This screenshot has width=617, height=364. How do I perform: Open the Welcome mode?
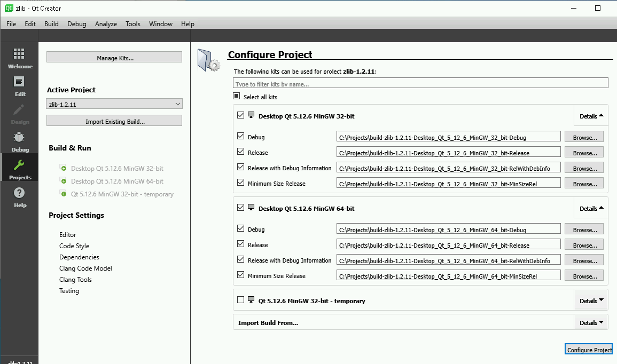(19, 58)
